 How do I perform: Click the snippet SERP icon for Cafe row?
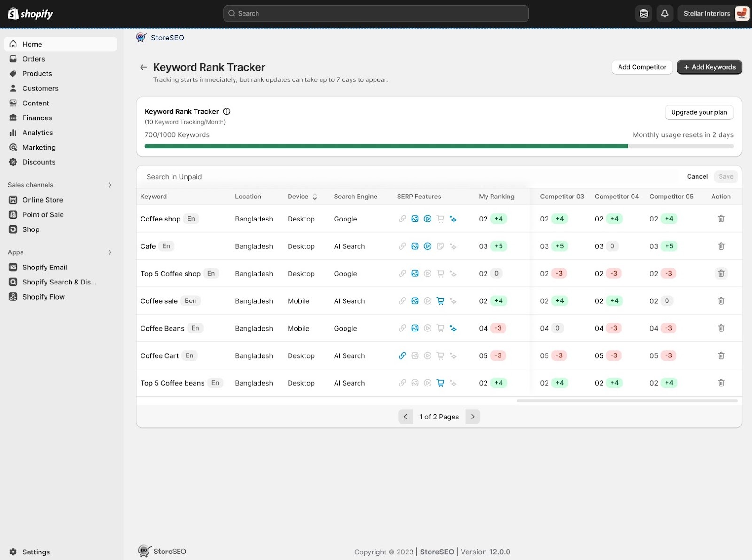(x=440, y=246)
